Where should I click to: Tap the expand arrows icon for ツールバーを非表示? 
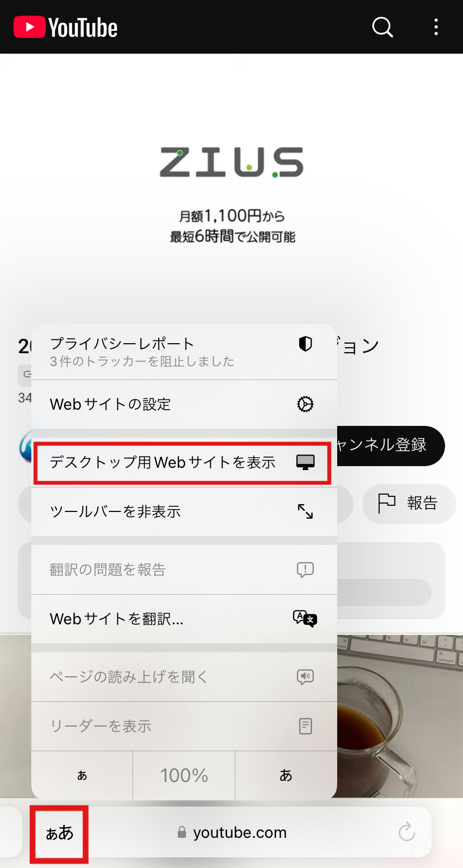pyautogui.click(x=305, y=511)
